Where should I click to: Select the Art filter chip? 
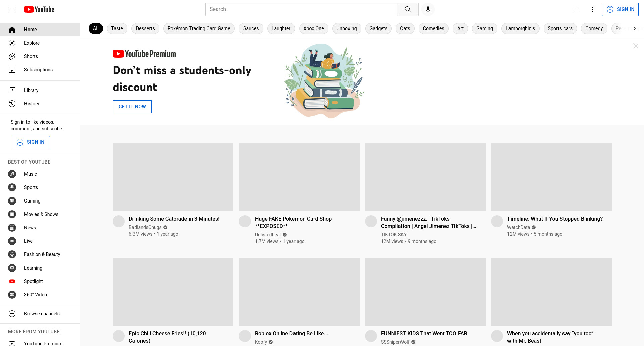(x=460, y=28)
